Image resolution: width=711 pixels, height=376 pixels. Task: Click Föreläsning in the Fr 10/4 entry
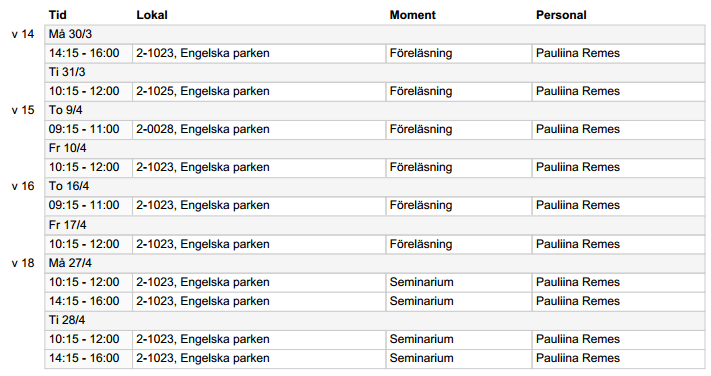(421, 167)
